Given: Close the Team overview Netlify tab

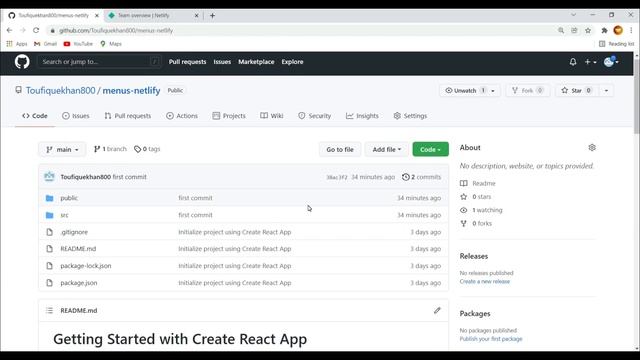Looking at the screenshot, I should 196,16.
